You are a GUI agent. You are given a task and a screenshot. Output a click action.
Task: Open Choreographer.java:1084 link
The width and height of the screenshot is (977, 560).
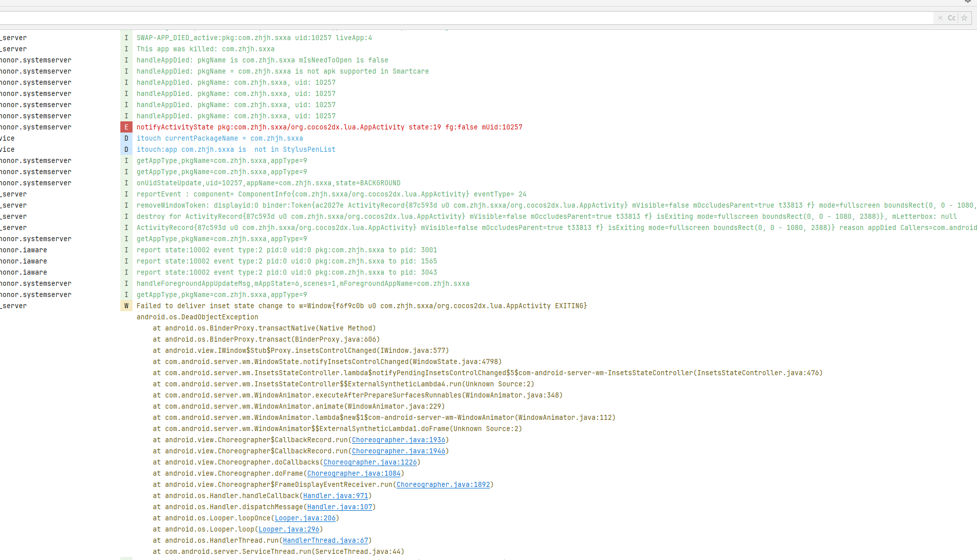coord(354,474)
